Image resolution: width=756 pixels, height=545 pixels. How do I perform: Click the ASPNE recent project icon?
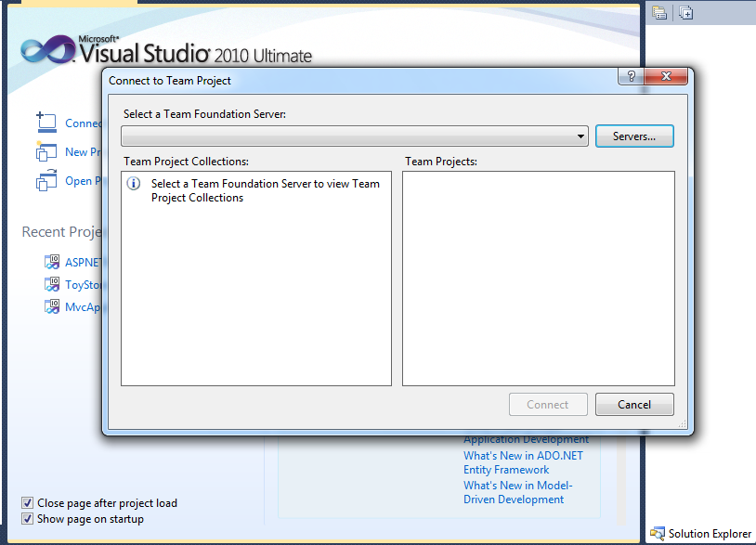coord(52,262)
